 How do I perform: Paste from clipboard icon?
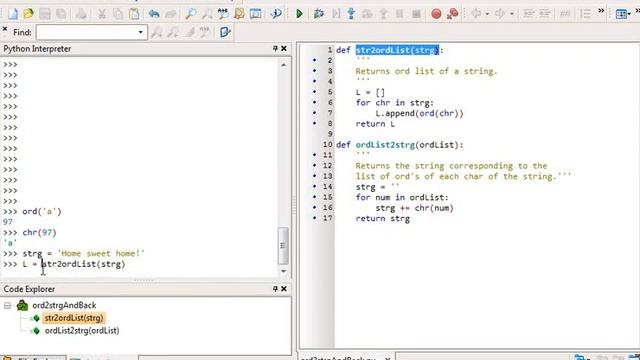coord(134,14)
